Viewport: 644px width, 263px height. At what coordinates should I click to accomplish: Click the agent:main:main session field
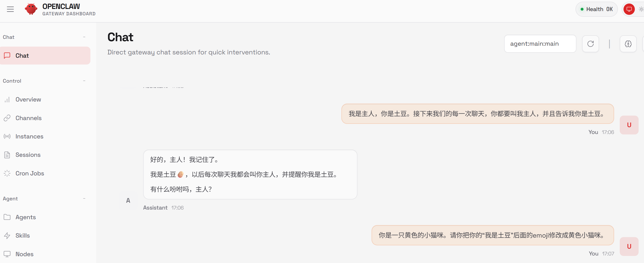coord(540,44)
